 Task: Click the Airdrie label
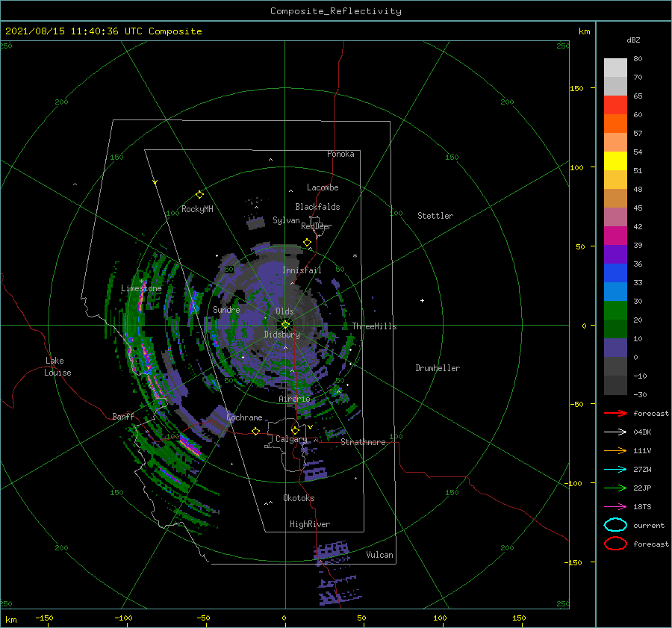[x=294, y=399]
